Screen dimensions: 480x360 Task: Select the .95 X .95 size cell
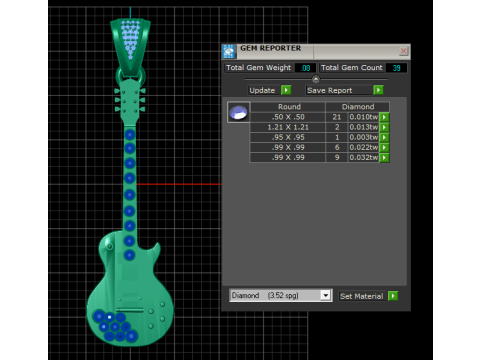[288, 137]
